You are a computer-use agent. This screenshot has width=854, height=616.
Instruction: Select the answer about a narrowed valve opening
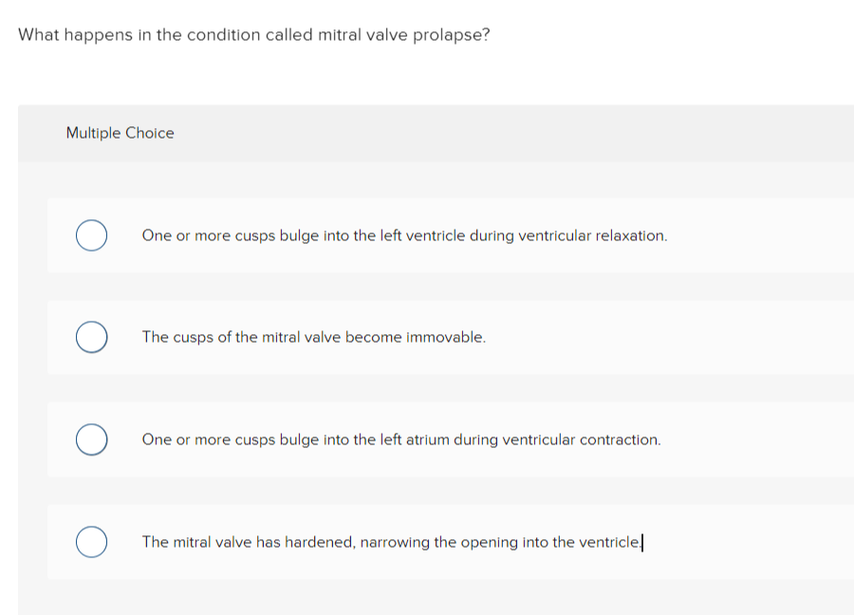(x=392, y=541)
